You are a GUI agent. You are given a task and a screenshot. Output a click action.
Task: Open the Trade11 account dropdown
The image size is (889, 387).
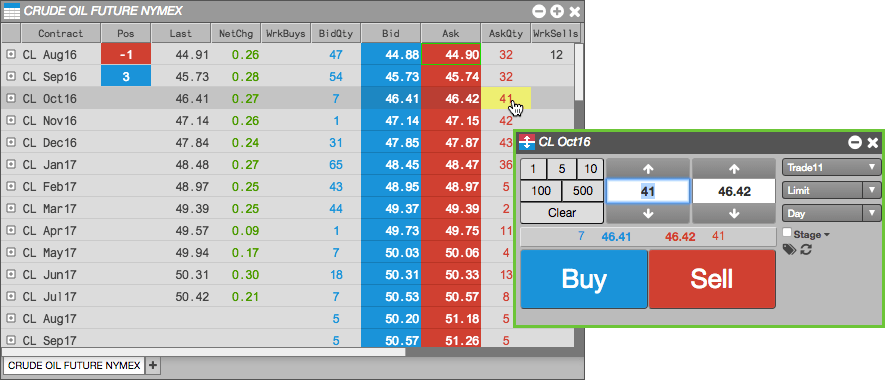831,168
